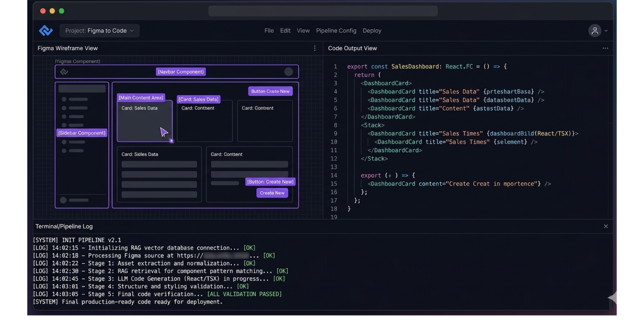The image size is (644, 334).
Task: Open the Edit menu
Action: point(285,31)
